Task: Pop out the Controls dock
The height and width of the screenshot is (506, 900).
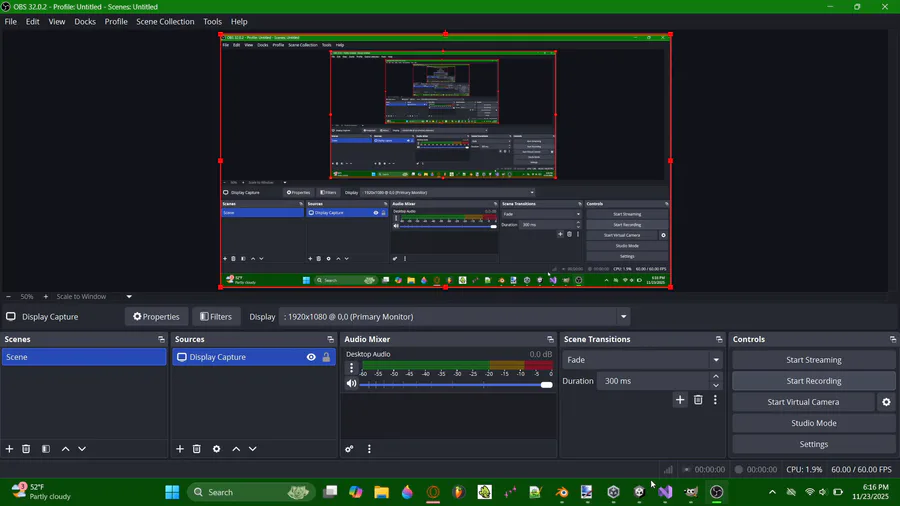Action: point(893,339)
